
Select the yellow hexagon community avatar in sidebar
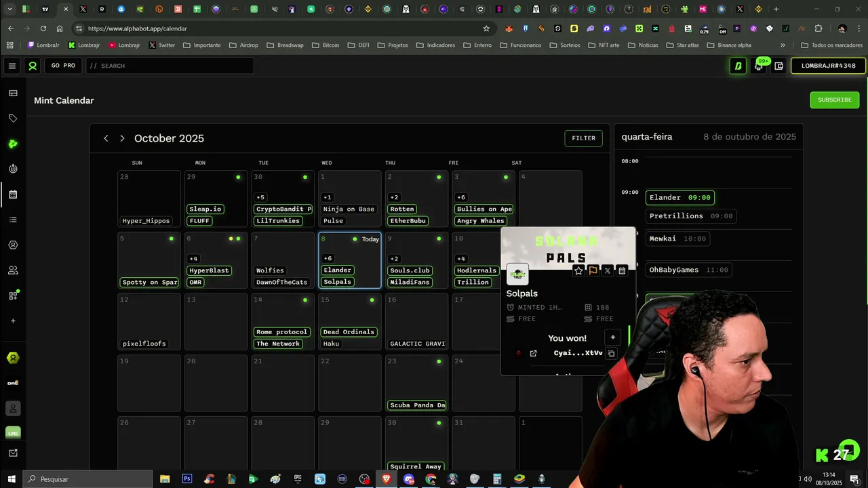pos(13,358)
